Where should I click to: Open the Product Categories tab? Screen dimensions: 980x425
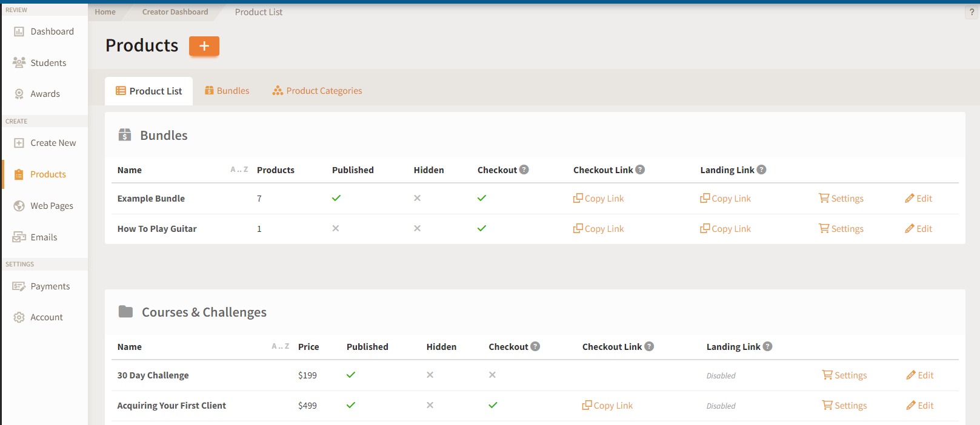pos(317,91)
